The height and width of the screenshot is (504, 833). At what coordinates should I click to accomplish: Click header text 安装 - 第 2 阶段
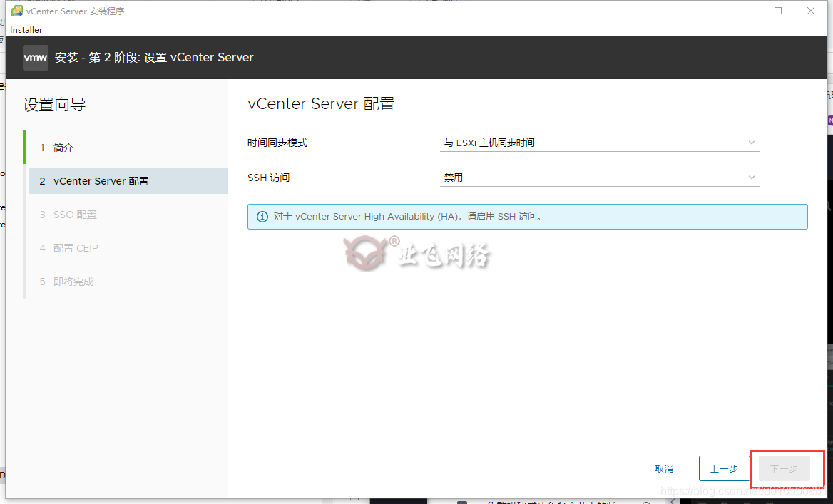154,57
